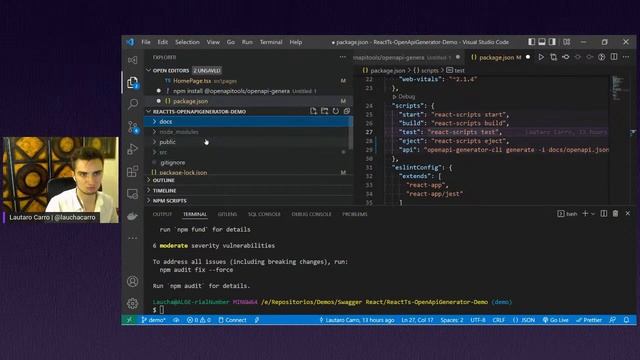Open notifications bell in status bar
This screenshot has width=640, height=360.
627,320
